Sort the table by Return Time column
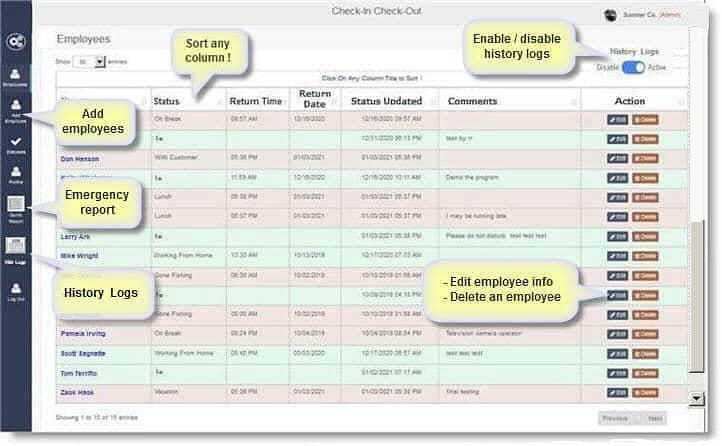Image resolution: width=722 pixels, height=446 pixels. [255, 101]
